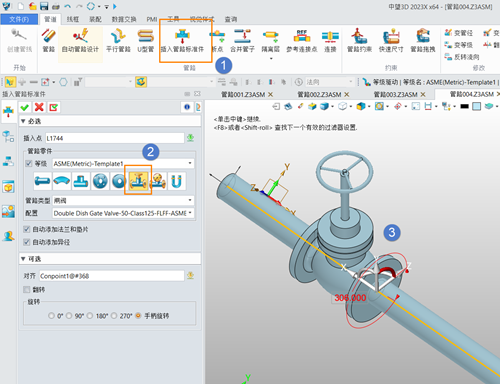
Task: Collapse the 可选 section
Action: pos(23,259)
